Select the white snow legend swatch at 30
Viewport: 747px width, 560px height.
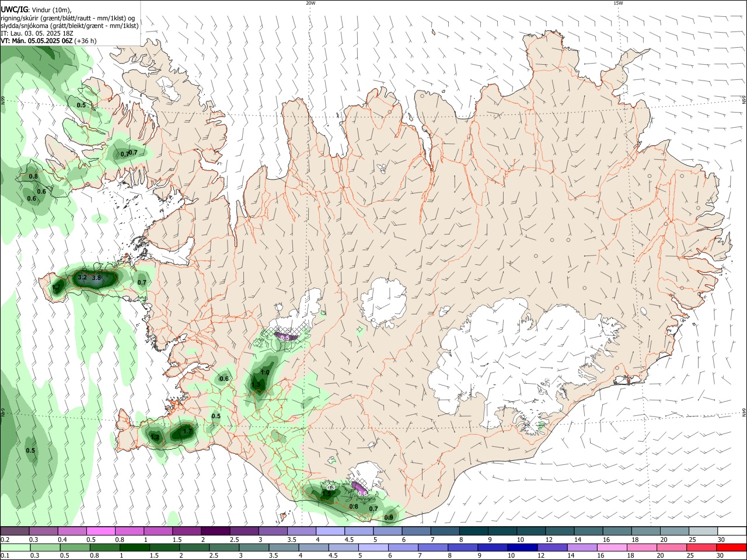(732, 531)
